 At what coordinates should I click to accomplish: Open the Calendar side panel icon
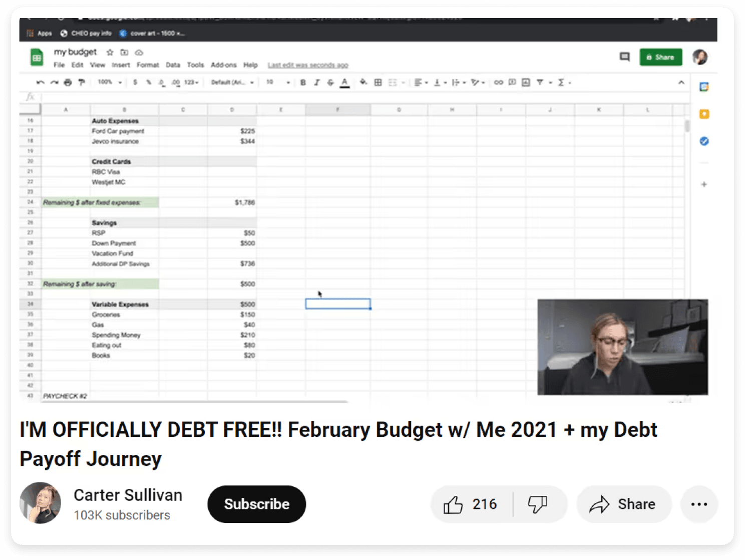(x=704, y=87)
